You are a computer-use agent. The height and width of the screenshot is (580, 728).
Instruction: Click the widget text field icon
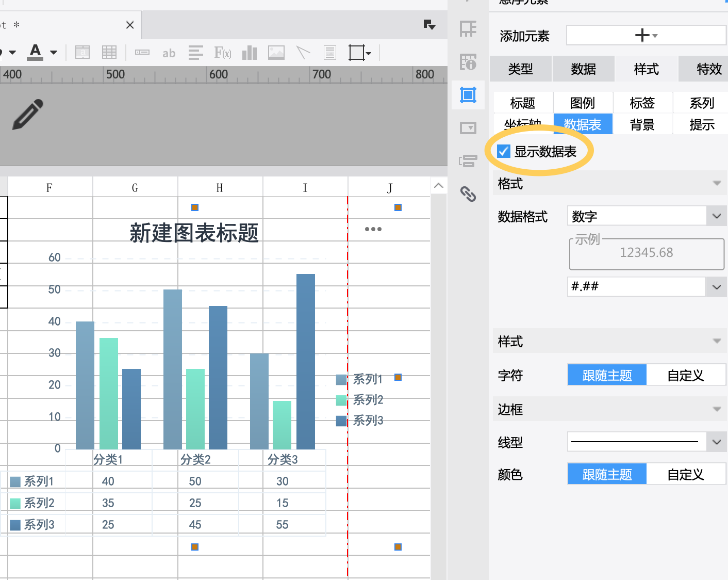[x=142, y=52]
